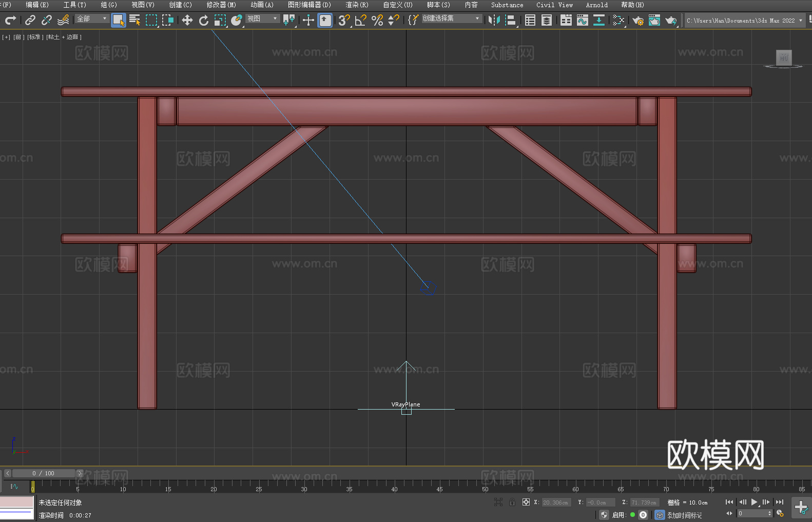This screenshot has height=522, width=812.
Task: Open the 全部 selection filter dropdown
Action: pyautogui.click(x=92, y=19)
